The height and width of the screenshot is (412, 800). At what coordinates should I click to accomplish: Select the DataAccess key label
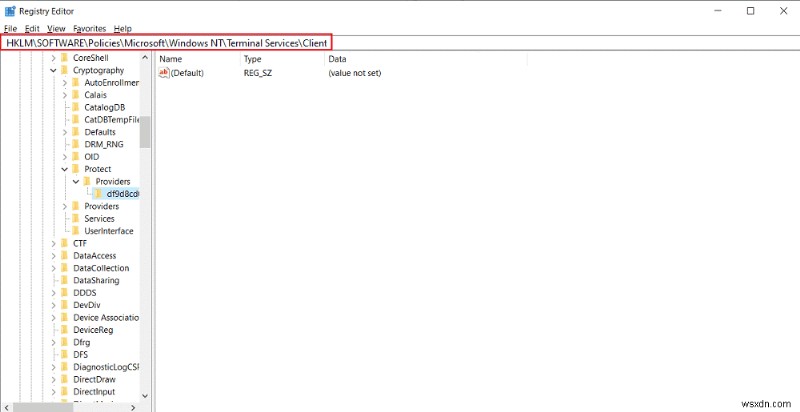pyautogui.click(x=94, y=255)
